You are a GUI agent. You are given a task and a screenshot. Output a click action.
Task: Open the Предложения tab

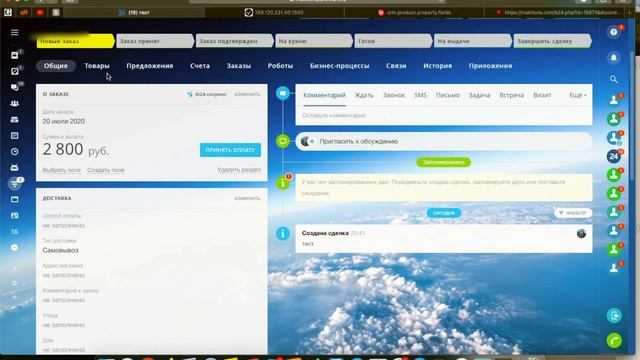(x=150, y=66)
